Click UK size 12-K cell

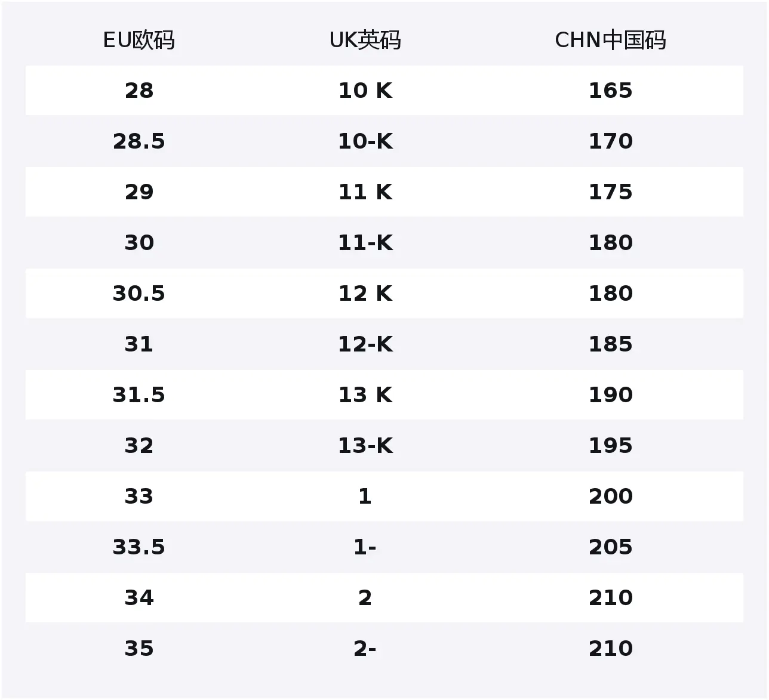click(x=365, y=344)
